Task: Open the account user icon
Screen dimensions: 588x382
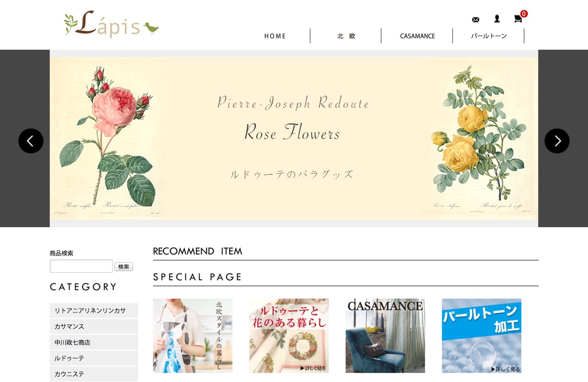Action: point(497,19)
